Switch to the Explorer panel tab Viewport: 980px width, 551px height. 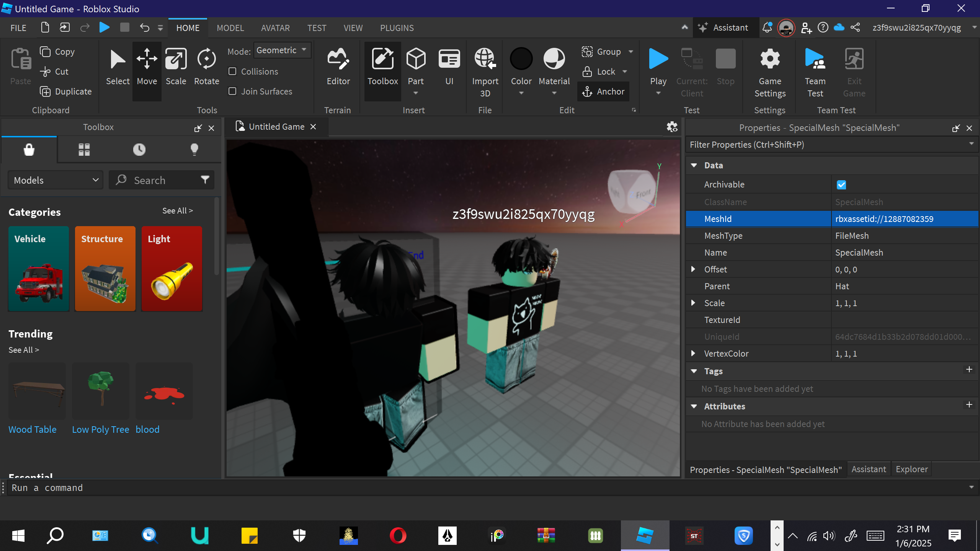911,469
